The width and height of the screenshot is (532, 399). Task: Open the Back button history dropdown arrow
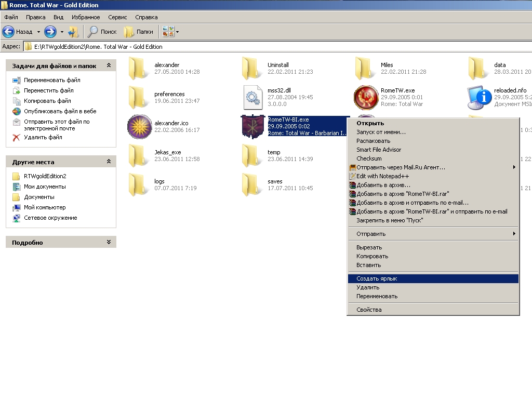point(38,32)
